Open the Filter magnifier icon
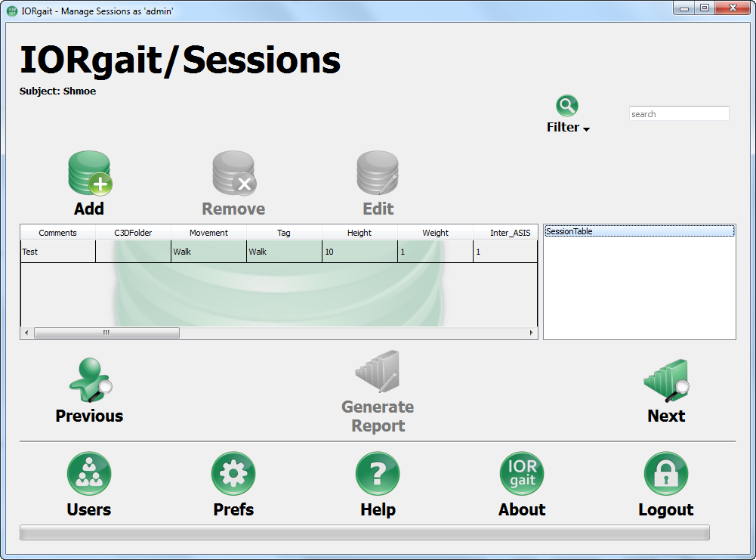 pyautogui.click(x=567, y=106)
